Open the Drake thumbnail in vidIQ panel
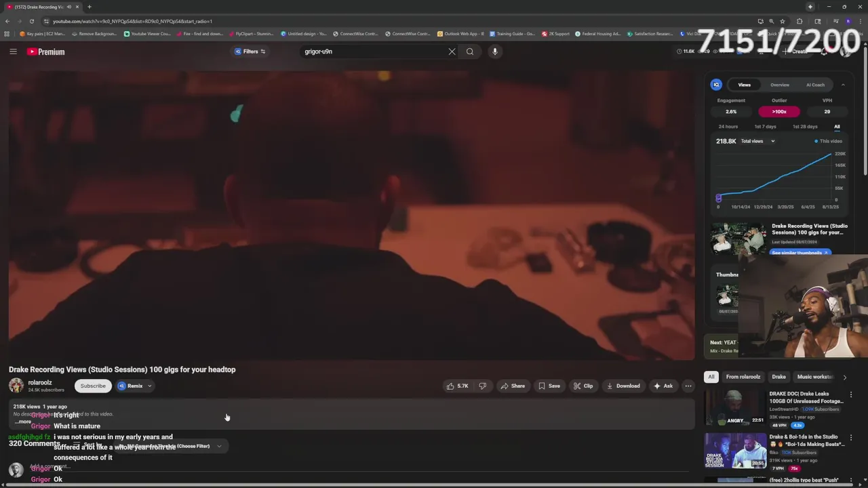The image size is (868, 488). (738, 239)
